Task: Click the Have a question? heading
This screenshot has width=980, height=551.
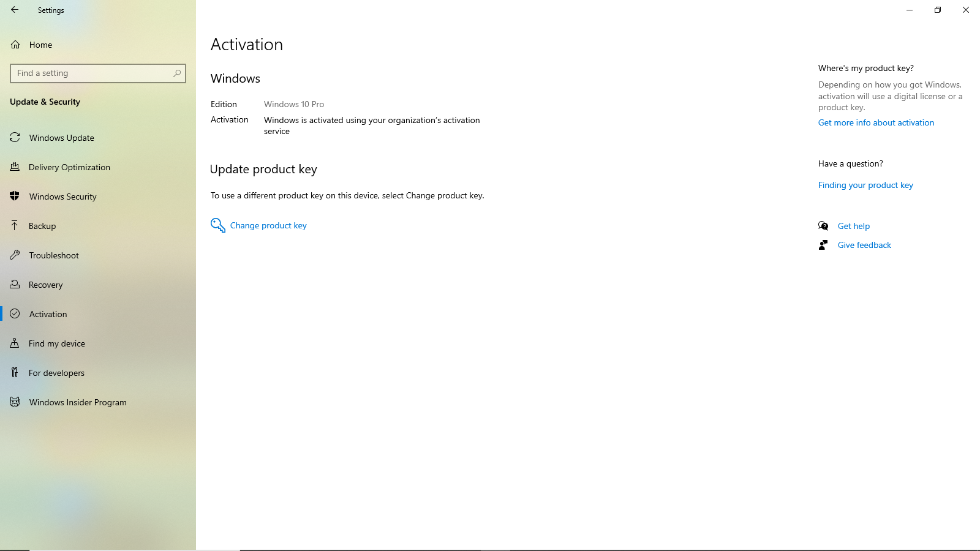Action: 850,163
